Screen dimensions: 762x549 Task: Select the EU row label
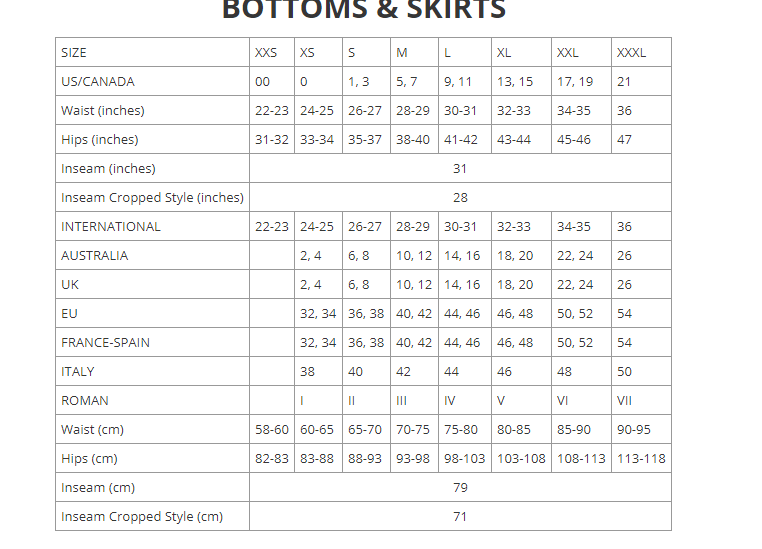point(70,313)
